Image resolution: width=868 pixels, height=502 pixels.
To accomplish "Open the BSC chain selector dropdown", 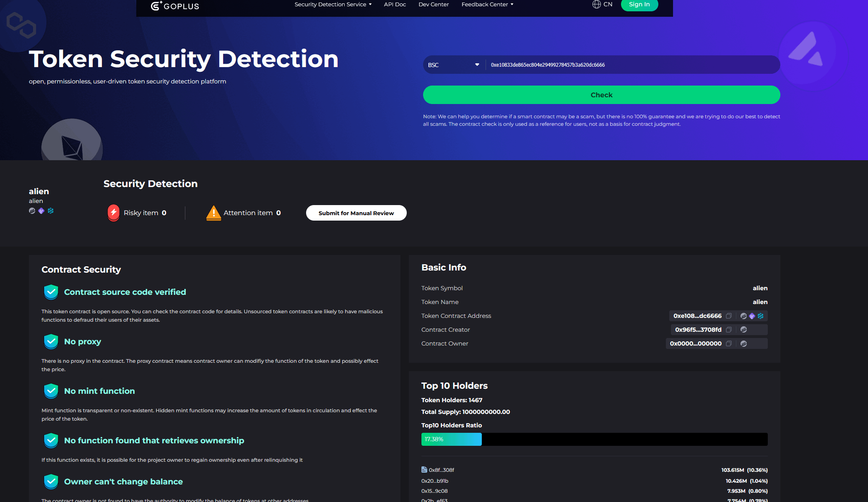I will (454, 65).
